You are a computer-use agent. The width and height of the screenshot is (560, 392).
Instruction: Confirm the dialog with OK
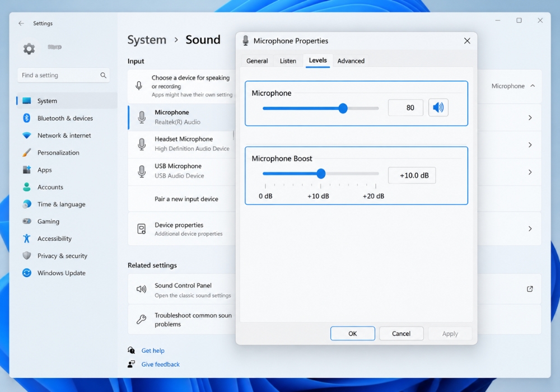pyautogui.click(x=352, y=333)
